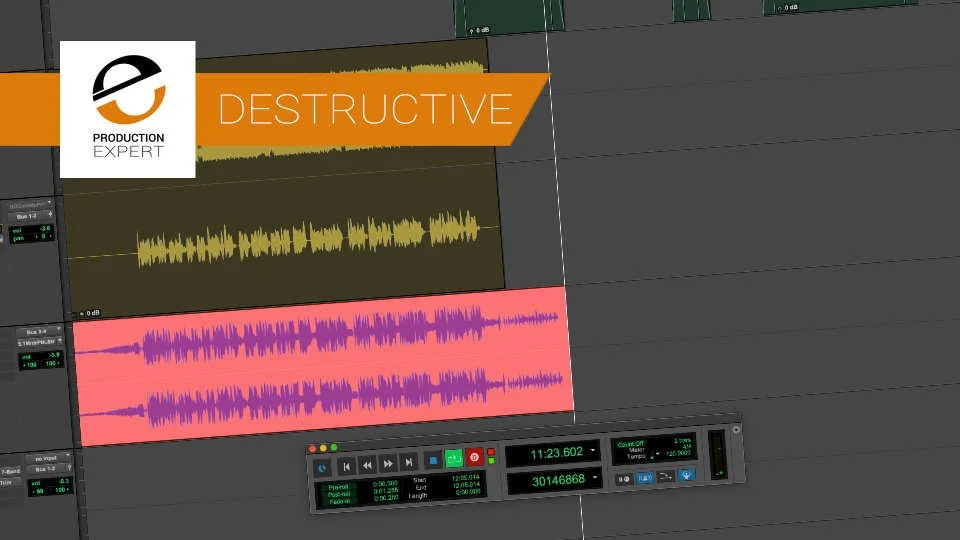Image resolution: width=960 pixels, height=540 pixels.
Task: Click the Fast Forward transport button
Action: pyautogui.click(x=388, y=464)
